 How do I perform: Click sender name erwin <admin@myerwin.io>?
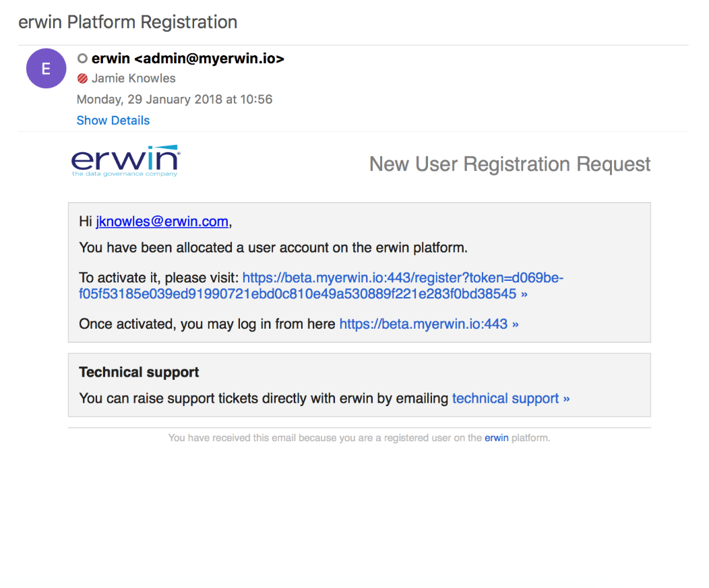coord(187,59)
